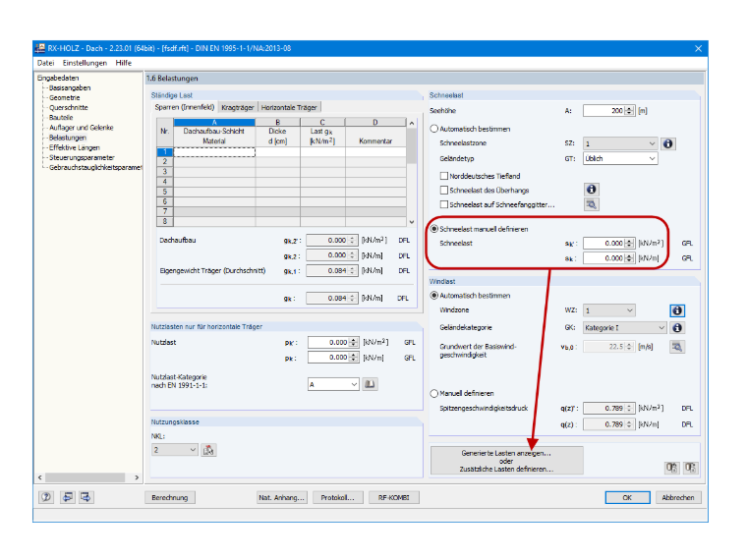Image resolution: width=747 pixels, height=560 pixels.
Task: Click Dachaufbau-Schicht cell in row 1
Action: (214, 152)
